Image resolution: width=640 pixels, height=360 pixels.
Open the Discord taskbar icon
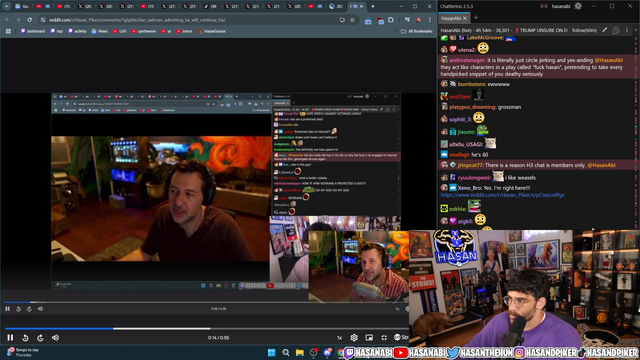(327, 353)
